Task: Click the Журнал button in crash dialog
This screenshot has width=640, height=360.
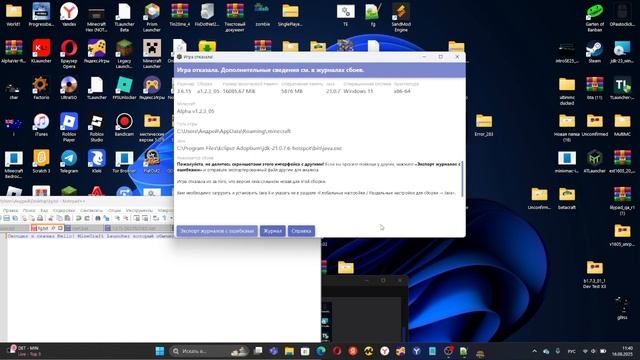Action: (x=272, y=231)
